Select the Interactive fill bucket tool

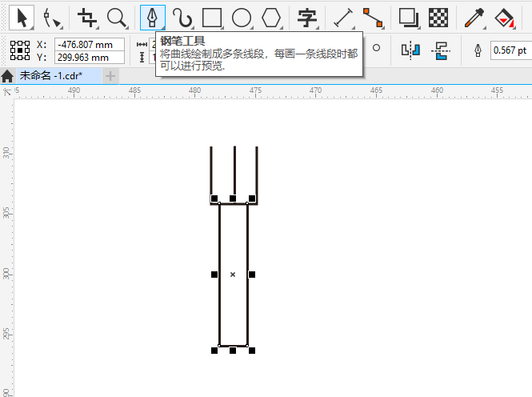pyautogui.click(x=505, y=18)
